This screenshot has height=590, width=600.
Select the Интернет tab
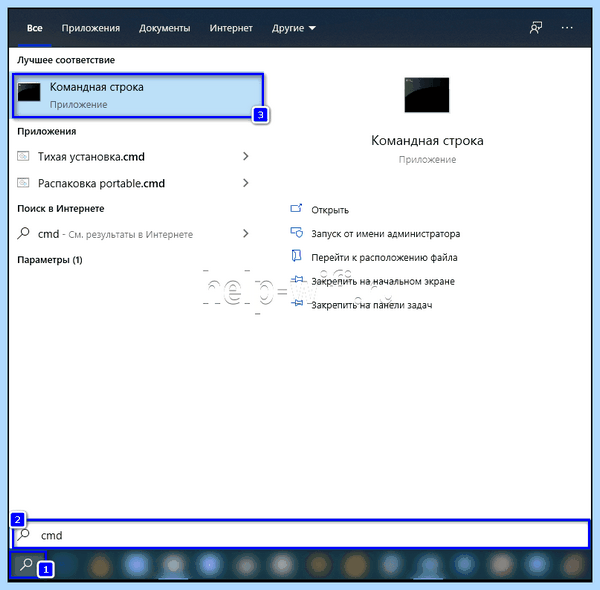coord(231,28)
